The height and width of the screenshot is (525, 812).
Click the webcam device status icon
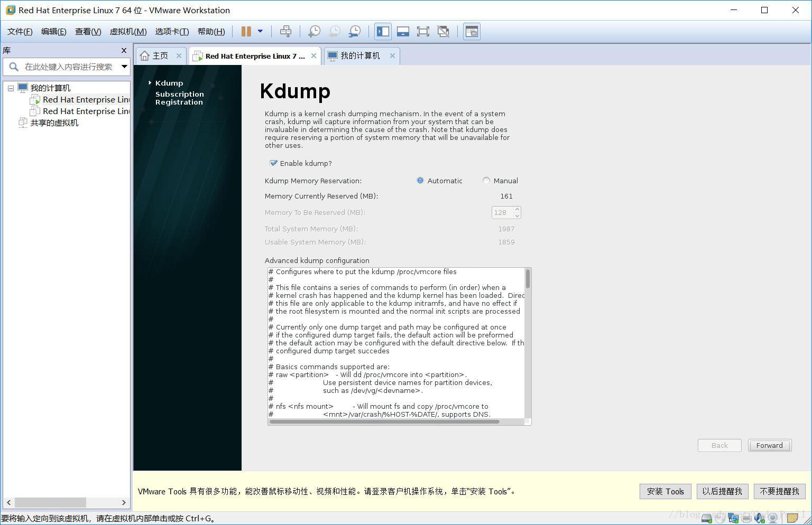773,519
